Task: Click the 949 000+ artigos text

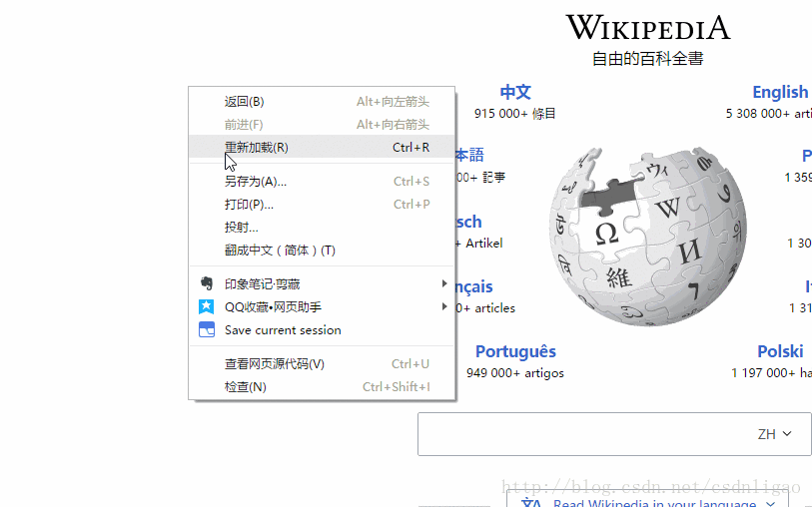Action: tap(514, 373)
